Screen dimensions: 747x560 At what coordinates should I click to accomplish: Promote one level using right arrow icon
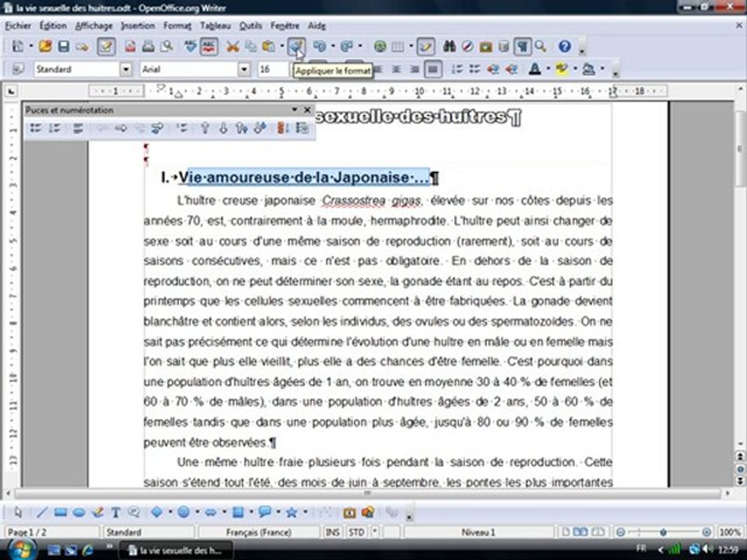[x=121, y=128]
